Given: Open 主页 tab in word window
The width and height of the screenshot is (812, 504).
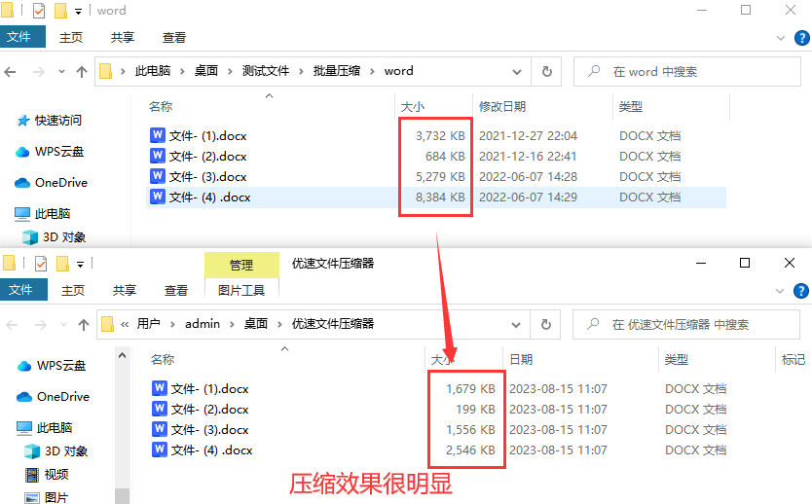Looking at the screenshot, I should click(71, 37).
